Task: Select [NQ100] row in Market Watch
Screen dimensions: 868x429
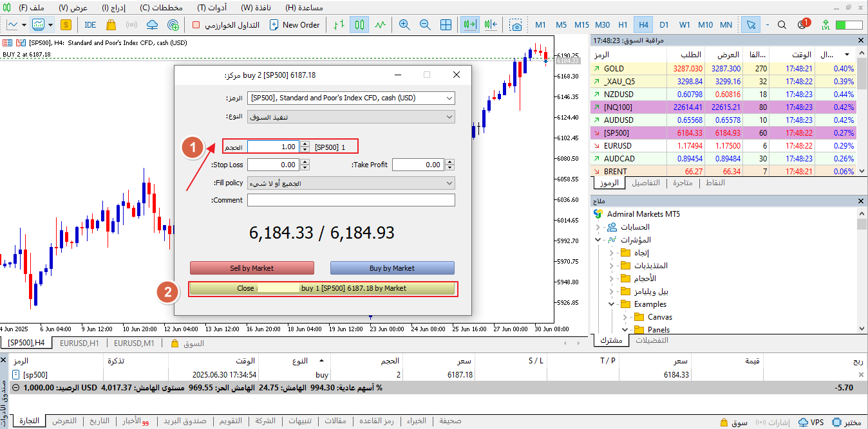Action: 723,107
